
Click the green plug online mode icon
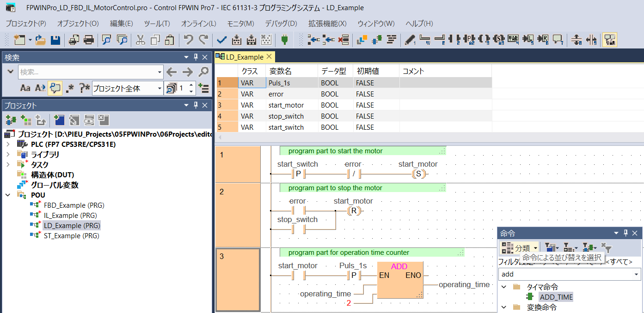click(284, 40)
